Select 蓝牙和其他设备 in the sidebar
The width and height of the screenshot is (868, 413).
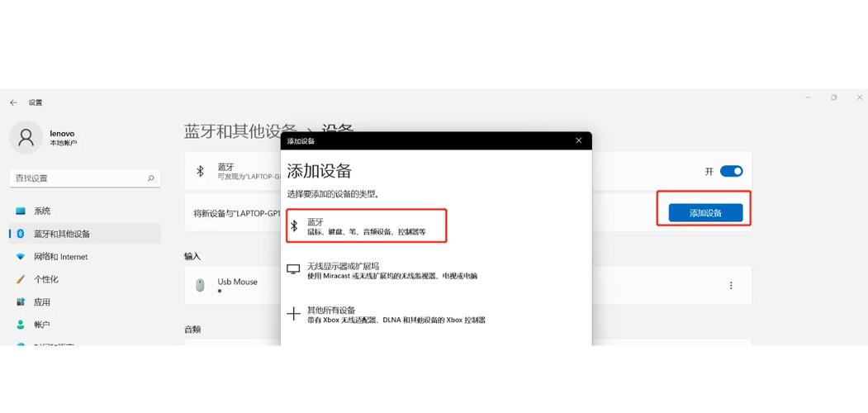[x=85, y=234]
